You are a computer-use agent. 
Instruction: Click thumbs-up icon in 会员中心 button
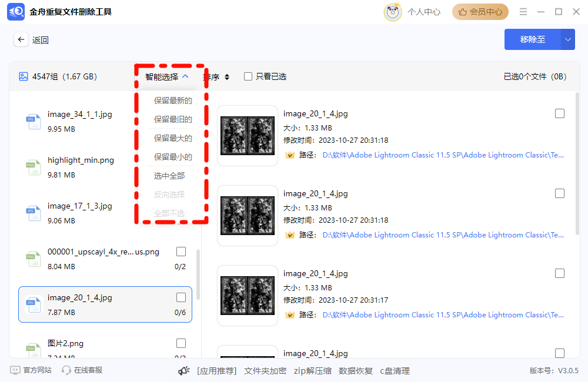click(463, 12)
